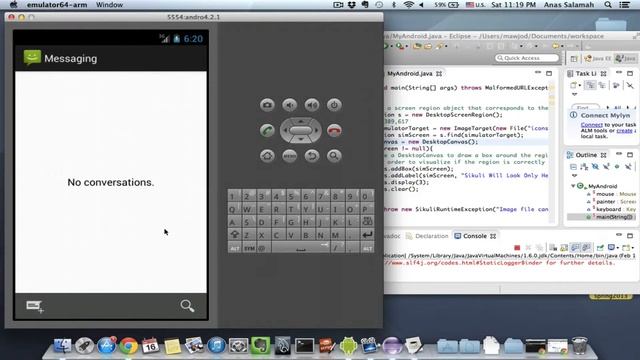Click the Open Perspective icon in Eclipse
Viewport: 640px width, 360px height.
point(574,58)
